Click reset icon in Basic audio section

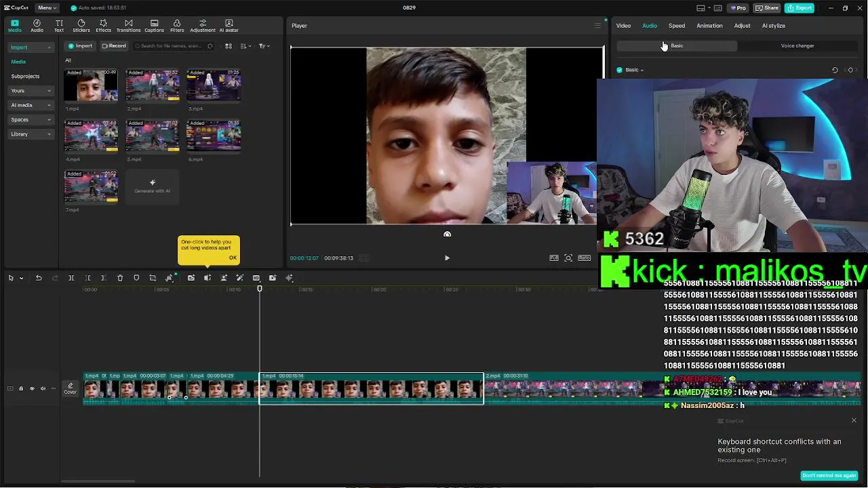click(x=835, y=70)
